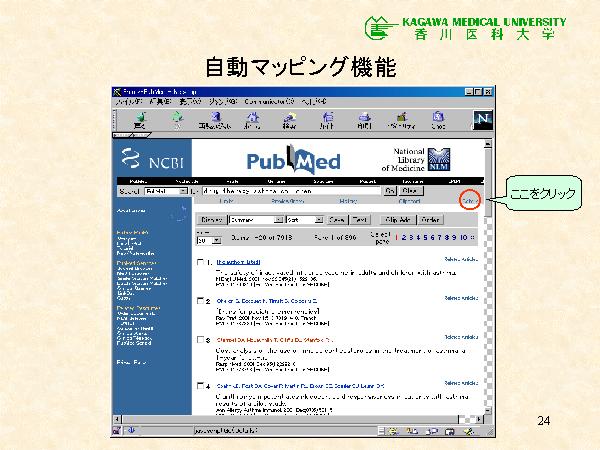The width and height of the screenshot is (600, 450).
Task: Open the Show 20 items-per-page dropdown
Action: (x=209, y=240)
